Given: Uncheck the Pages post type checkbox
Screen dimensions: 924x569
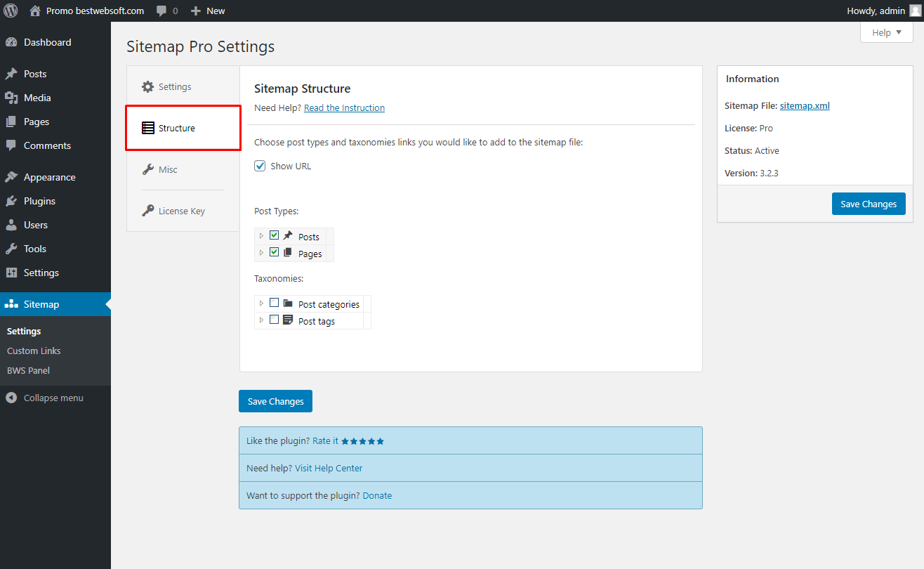Looking at the screenshot, I should 275,252.
